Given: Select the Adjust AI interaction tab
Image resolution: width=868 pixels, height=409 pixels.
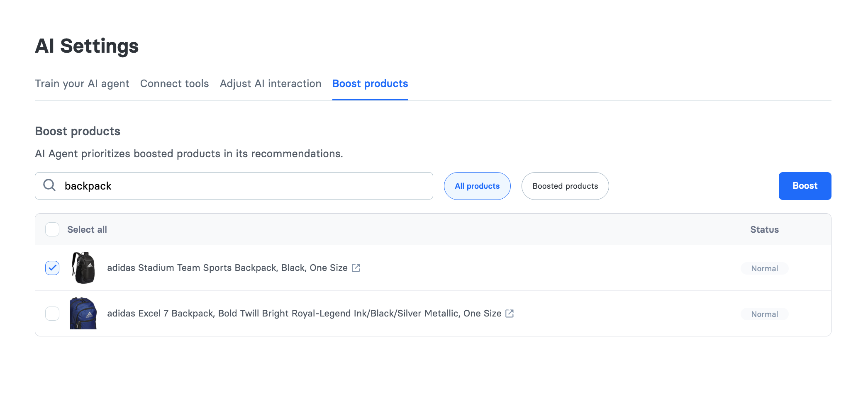Looking at the screenshot, I should (x=270, y=83).
